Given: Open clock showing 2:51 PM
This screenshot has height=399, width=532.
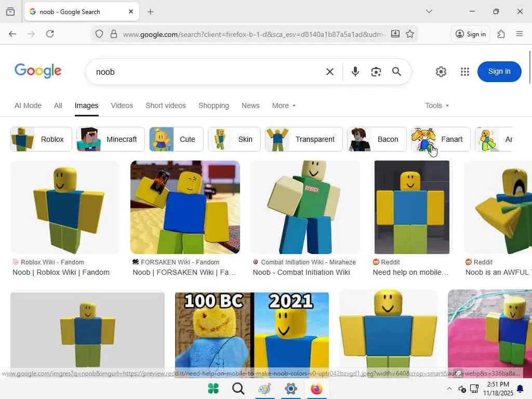Looking at the screenshot, I should pyautogui.click(x=498, y=389).
